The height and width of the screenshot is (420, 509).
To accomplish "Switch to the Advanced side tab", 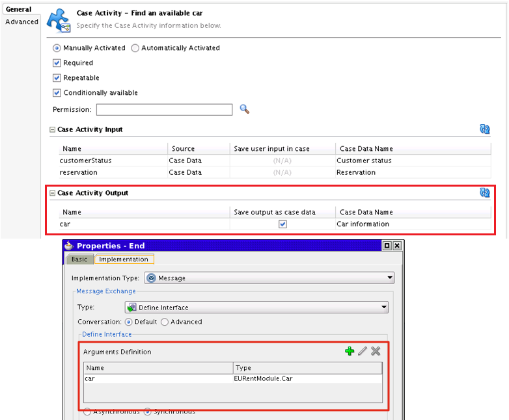I will (x=21, y=21).
